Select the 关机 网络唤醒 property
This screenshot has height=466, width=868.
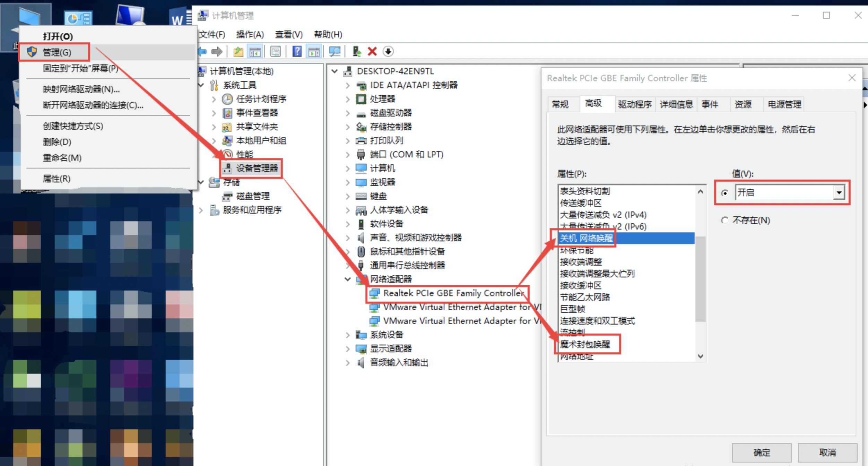pyautogui.click(x=627, y=238)
